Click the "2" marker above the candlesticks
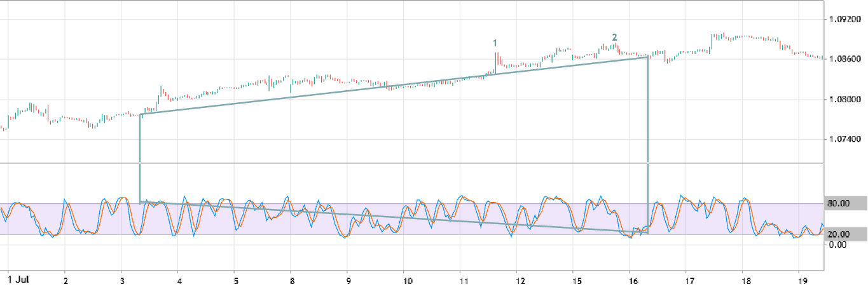868x289 pixels. [x=614, y=37]
